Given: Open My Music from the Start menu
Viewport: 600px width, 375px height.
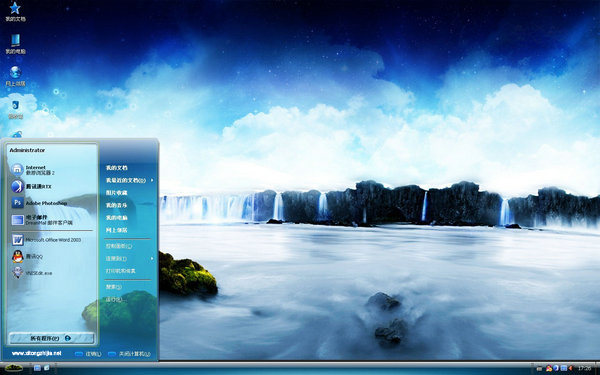Looking at the screenshot, I should point(116,205).
